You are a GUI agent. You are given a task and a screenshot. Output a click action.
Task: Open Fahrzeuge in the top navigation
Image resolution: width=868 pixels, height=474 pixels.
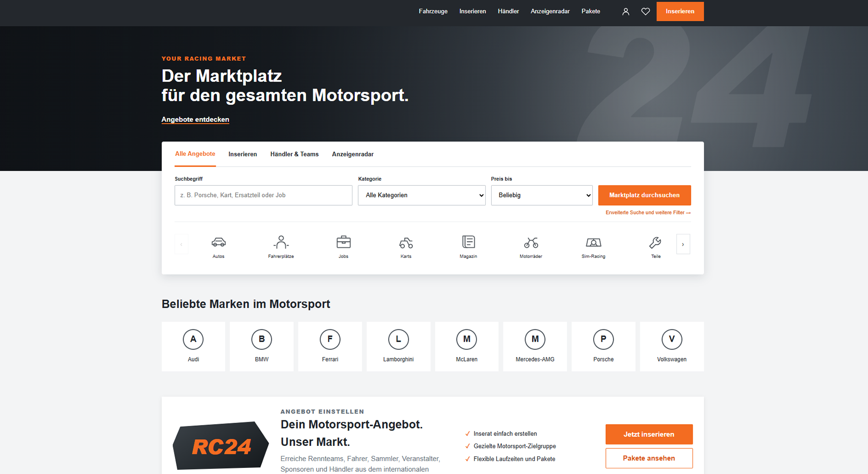[433, 11]
